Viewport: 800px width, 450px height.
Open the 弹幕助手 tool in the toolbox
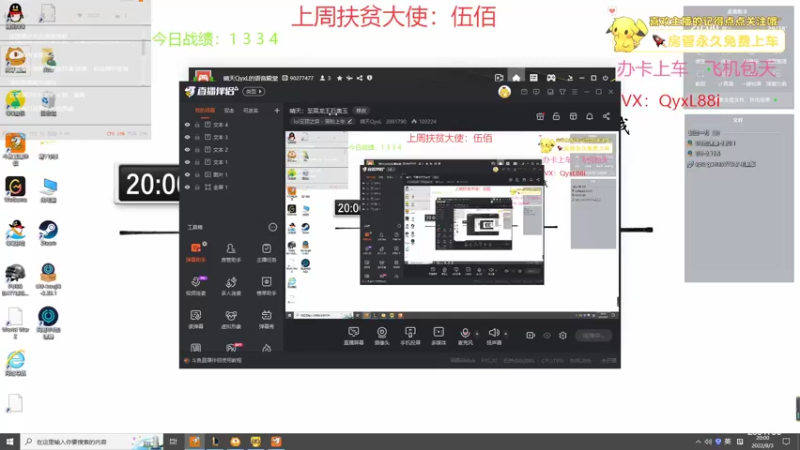tap(195, 252)
